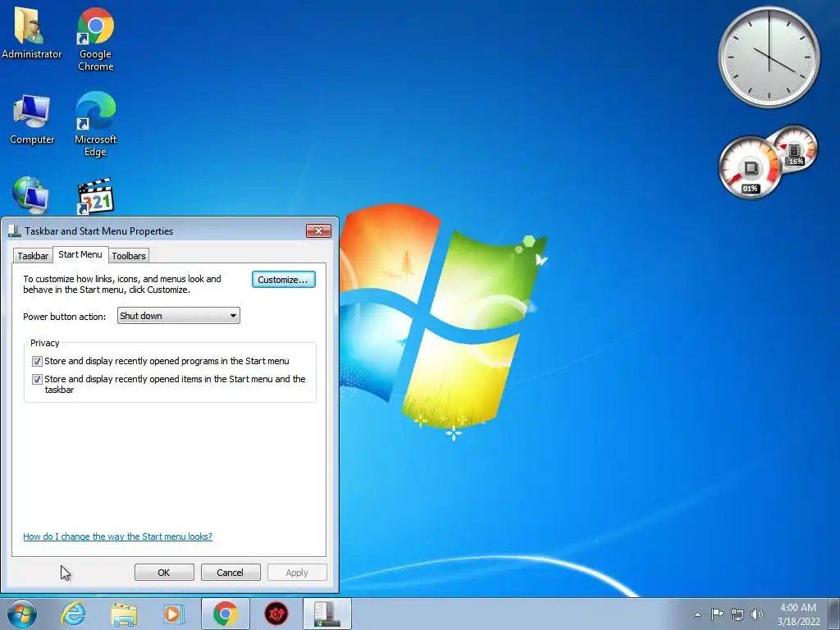Open Action Center flag tray icon
840x630 pixels.
coord(717,614)
